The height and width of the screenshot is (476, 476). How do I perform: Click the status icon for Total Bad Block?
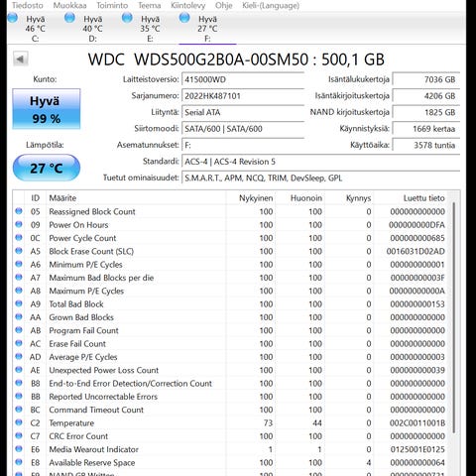tap(19, 303)
